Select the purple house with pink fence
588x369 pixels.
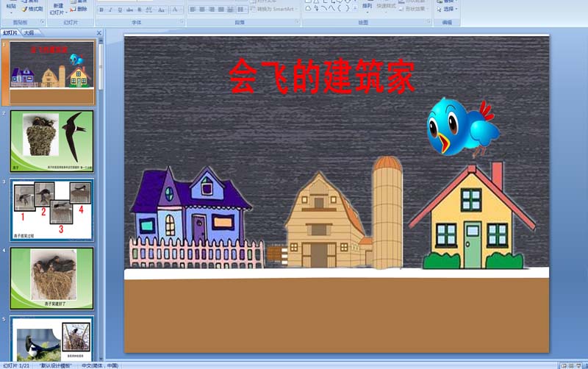[196, 218]
